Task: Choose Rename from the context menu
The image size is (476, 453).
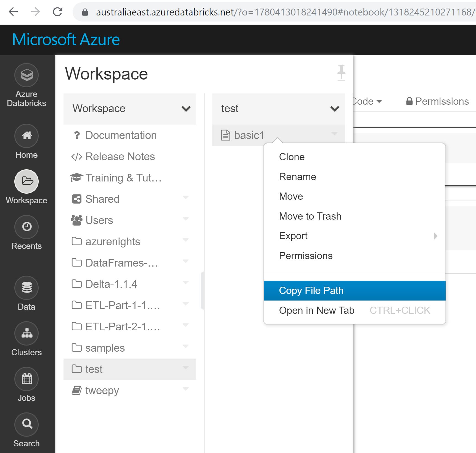Action: click(355, 177)
